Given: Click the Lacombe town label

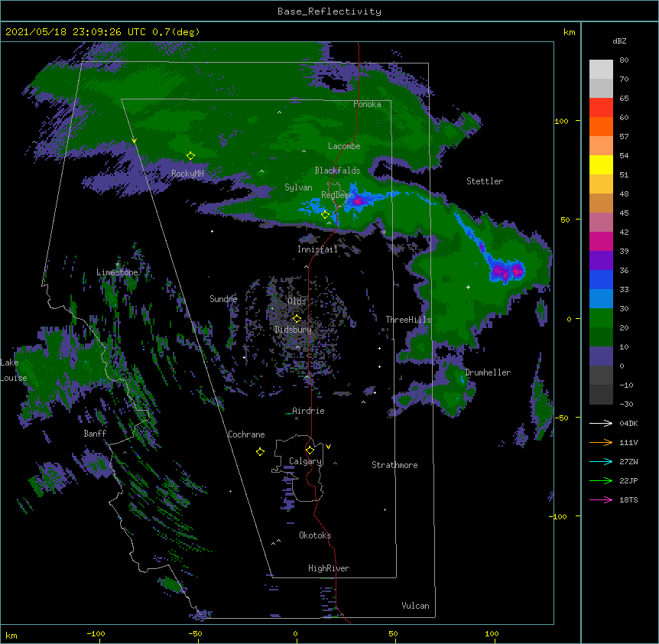Looking at the screenshot, I should [344, 146].
